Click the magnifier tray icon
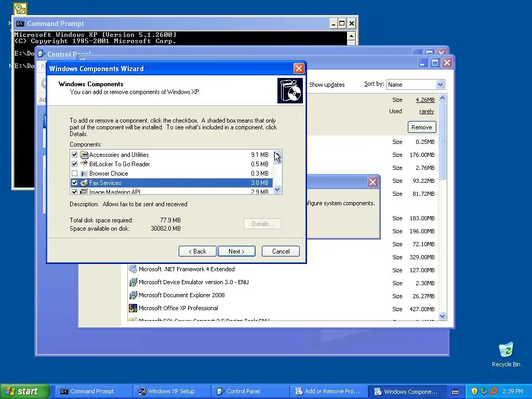The width and height of the screenshot is (532, 399). pyautogui.click(x=494, y=391)
